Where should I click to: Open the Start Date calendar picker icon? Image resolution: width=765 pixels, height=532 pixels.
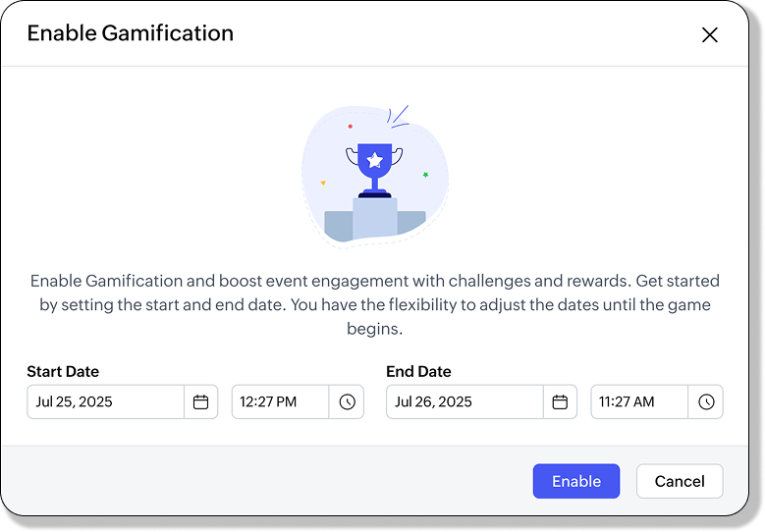(200, 401)
